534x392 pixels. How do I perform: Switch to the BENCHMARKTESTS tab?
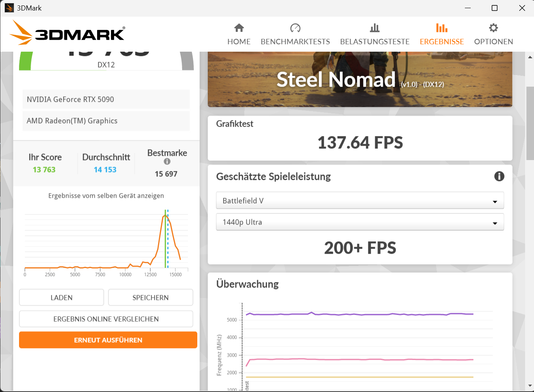pos(295,41)
